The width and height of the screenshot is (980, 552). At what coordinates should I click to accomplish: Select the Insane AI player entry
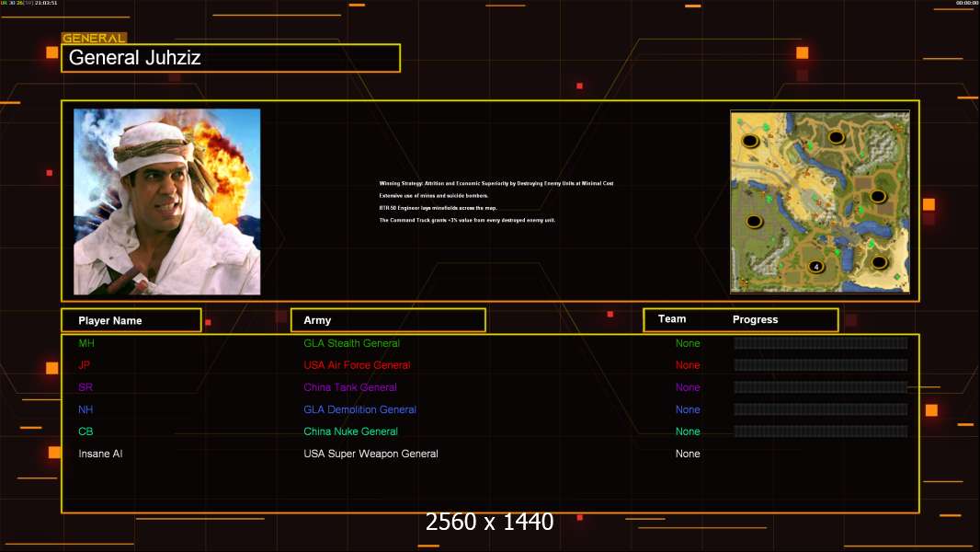[100, 454]
